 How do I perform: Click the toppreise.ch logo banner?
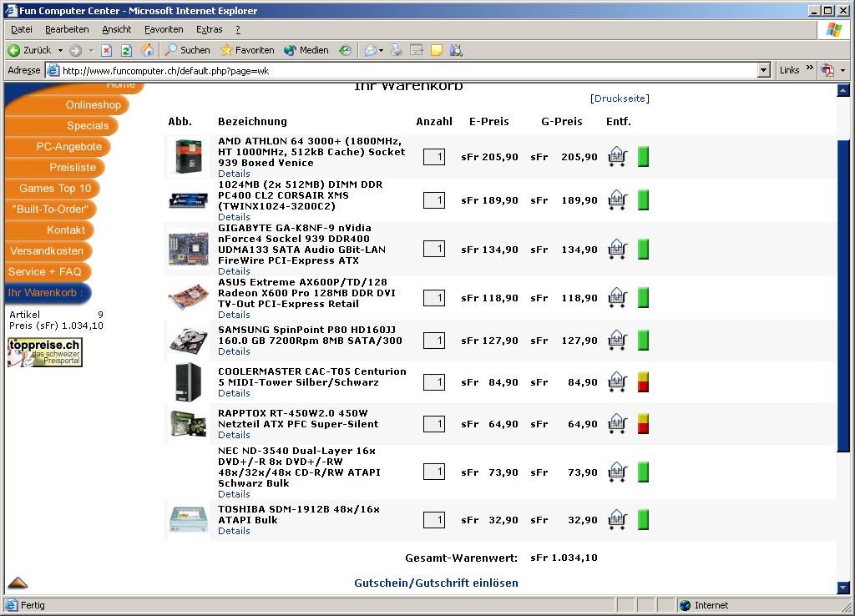click(45, 352)
